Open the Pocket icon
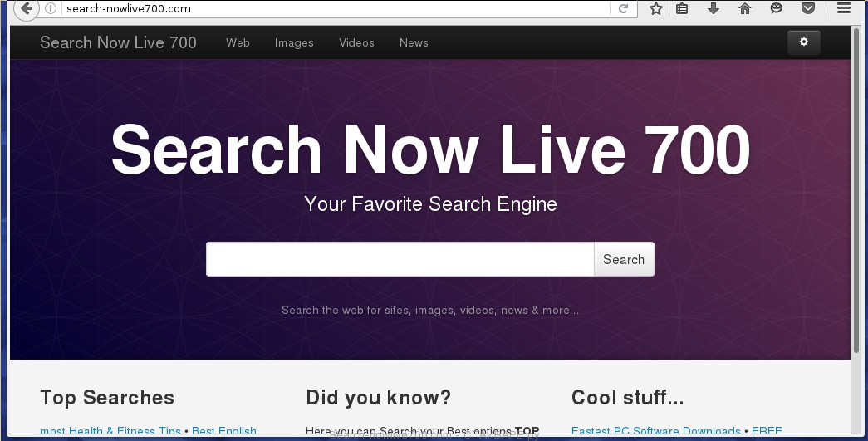Image resolution: width=868 pixels, height=441 pixels. tap(808, 7)
